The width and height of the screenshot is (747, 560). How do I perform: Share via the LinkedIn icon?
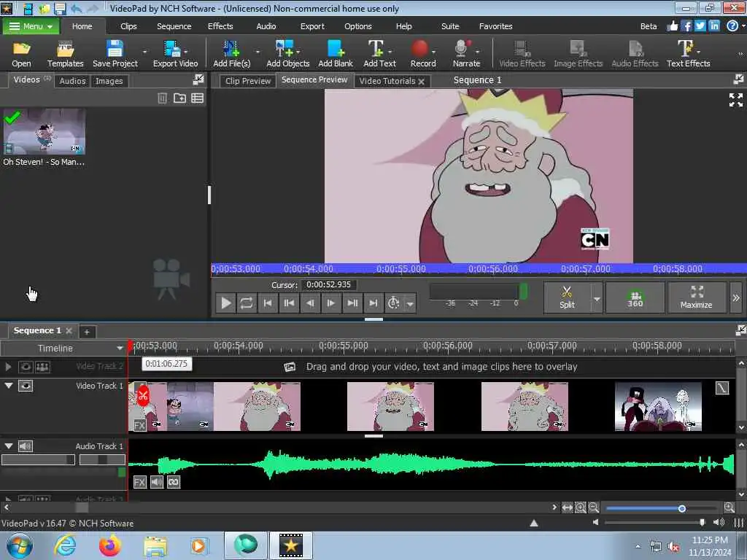[x=713, y=26]
